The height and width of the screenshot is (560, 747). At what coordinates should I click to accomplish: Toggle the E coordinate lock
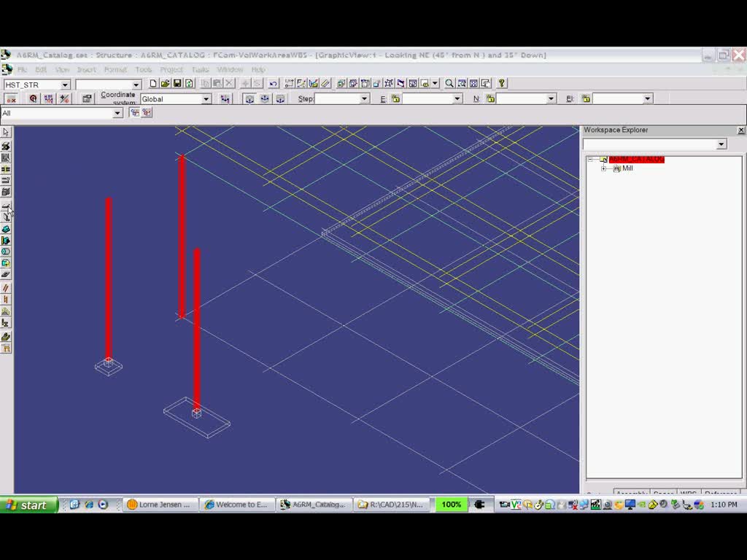(395, 98)
